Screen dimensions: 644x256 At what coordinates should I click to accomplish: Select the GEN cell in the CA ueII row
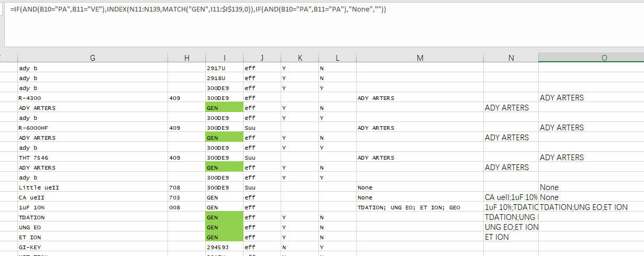[x=225, y=197]
